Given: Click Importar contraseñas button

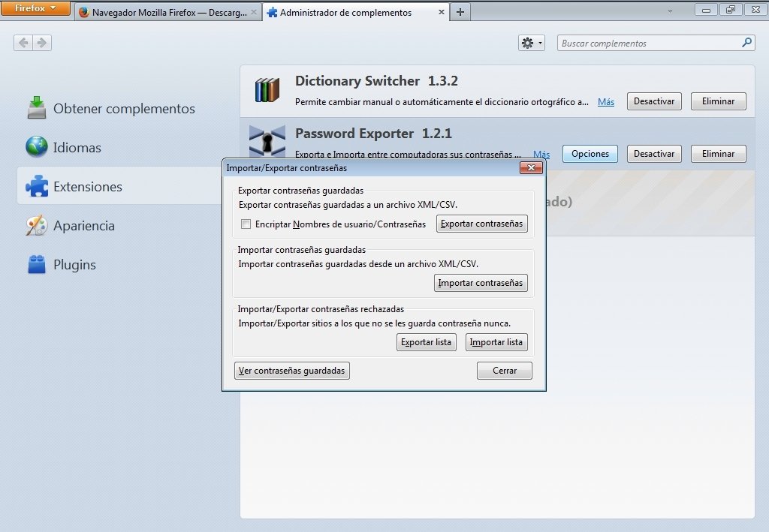Looking at the screenshot, I should click(x=481, y=283).
